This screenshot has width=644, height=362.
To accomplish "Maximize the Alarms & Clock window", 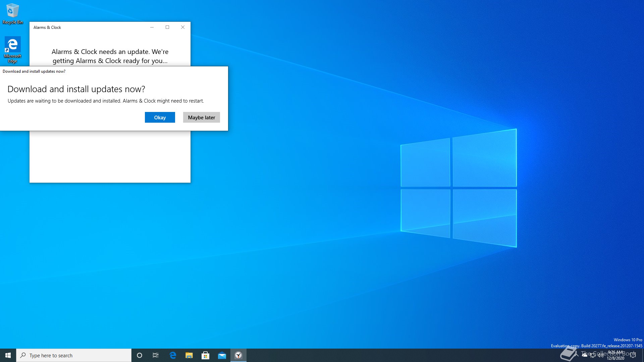I will [x=167, y=27].
